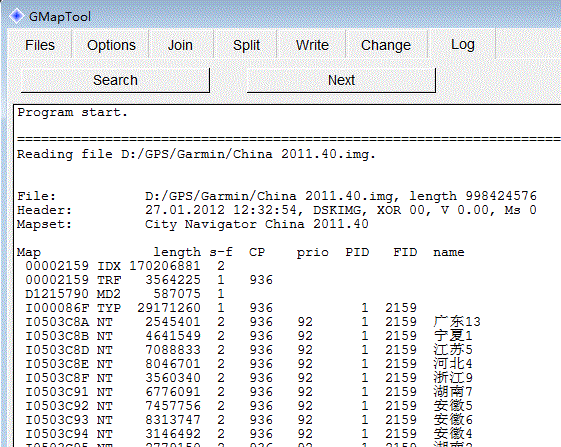The image size is (561, 447).
Task: Click the map name 湖南7
Action: click(453, 392)
